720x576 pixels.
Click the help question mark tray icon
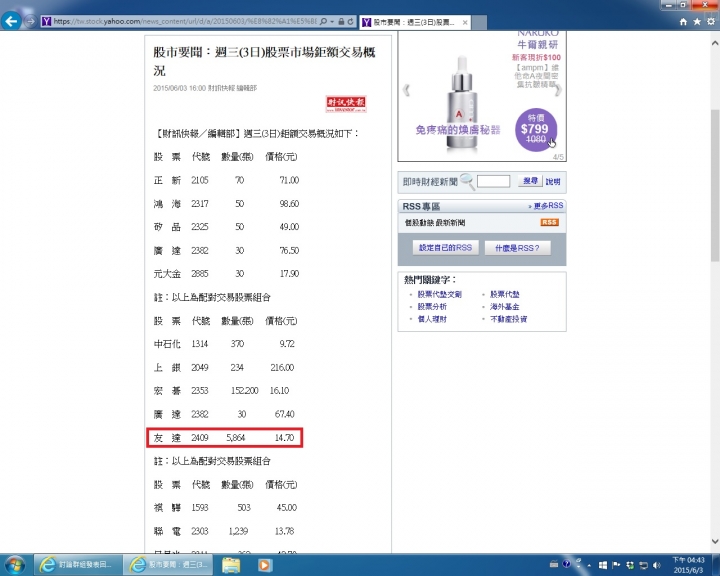pos(567,565)
